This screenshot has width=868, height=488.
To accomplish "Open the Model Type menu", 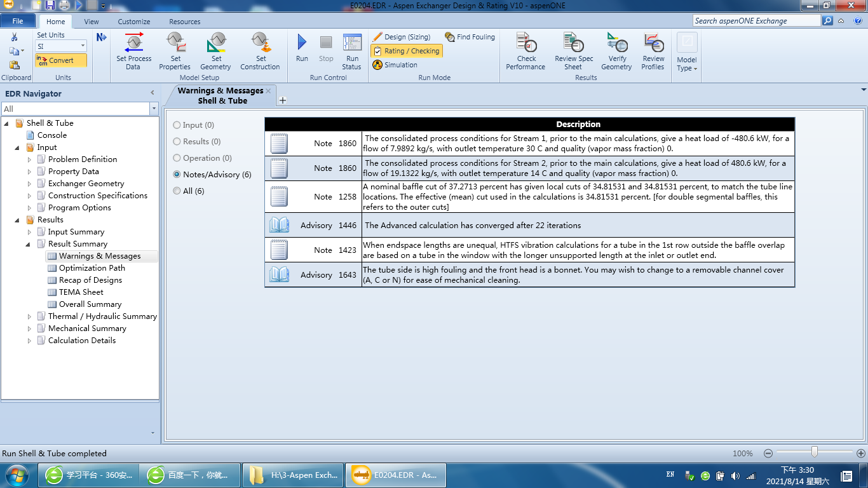I will pos(687,52).
